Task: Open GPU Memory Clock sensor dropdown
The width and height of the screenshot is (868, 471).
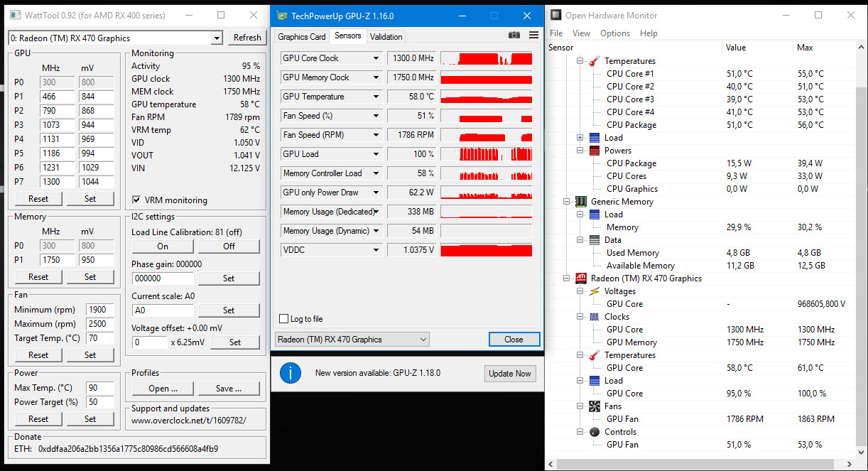Action: pos(376,77)
